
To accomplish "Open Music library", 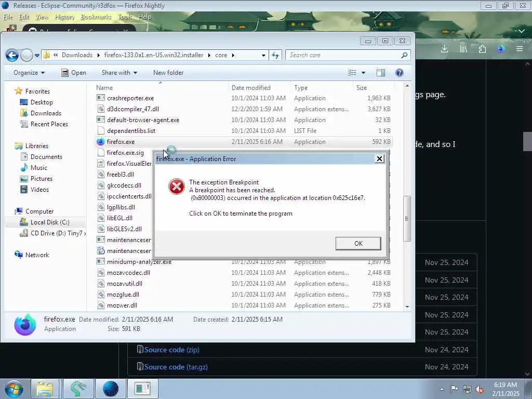I will tap(38, 168).
